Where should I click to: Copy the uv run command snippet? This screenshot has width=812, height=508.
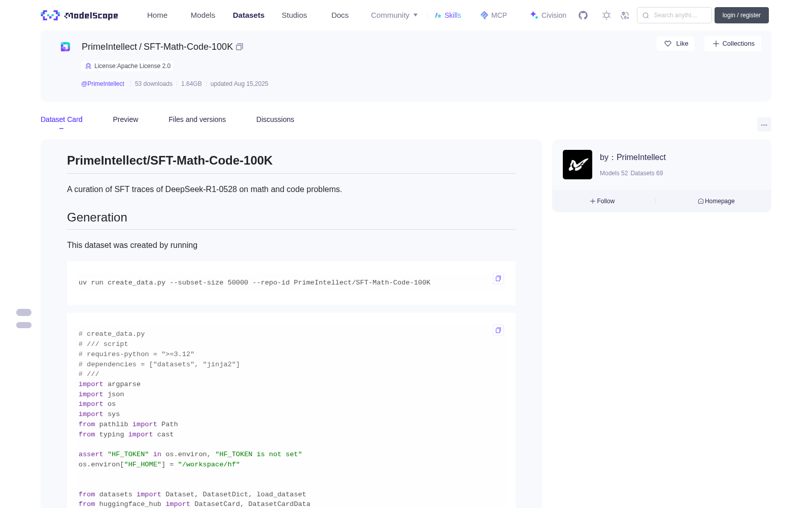point(498,278)
